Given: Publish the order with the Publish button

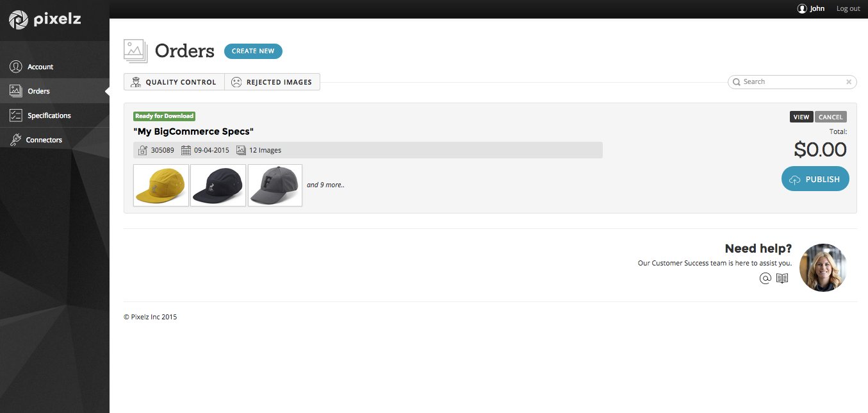Looking at the screenshot, I should (815, 179).
